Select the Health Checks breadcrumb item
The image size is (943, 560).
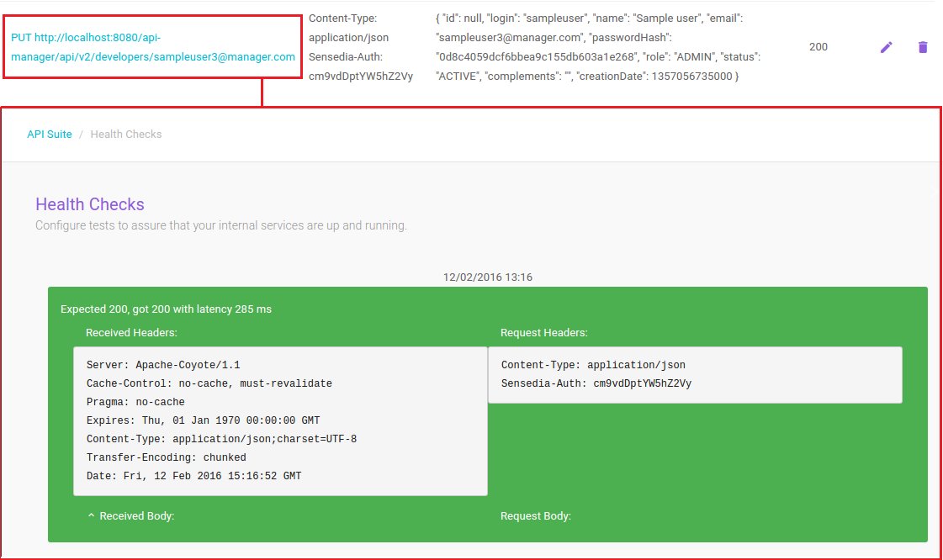125,134
